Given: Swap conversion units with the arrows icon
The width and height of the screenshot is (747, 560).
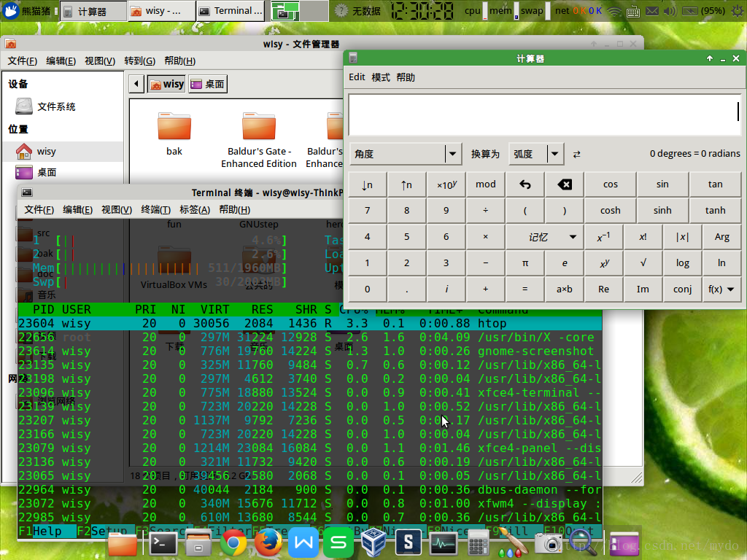Looking at the screenshot, I should pyautogui.click(x=576, y=154).
